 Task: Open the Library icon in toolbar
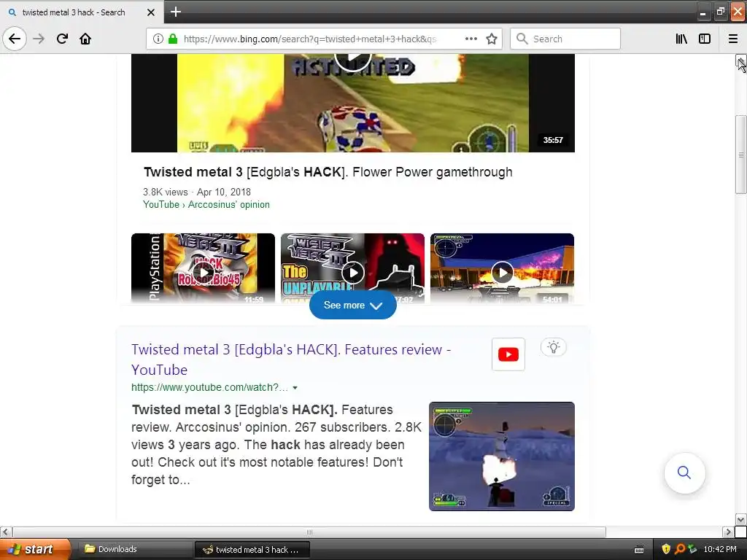(681, 39)
